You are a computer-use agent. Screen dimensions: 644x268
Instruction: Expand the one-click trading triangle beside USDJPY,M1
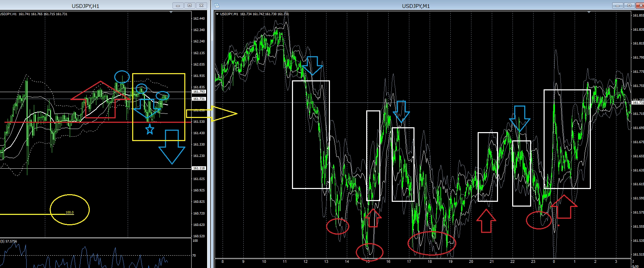[217, 14]
